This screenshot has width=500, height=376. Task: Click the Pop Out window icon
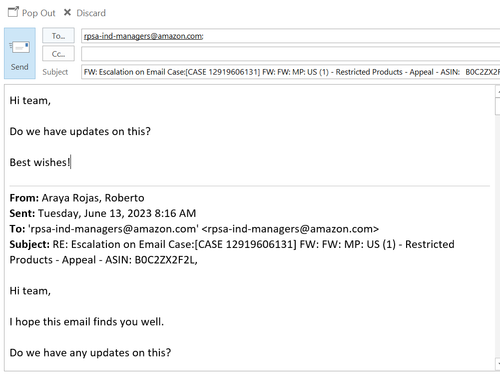click(x=13, y=12)
